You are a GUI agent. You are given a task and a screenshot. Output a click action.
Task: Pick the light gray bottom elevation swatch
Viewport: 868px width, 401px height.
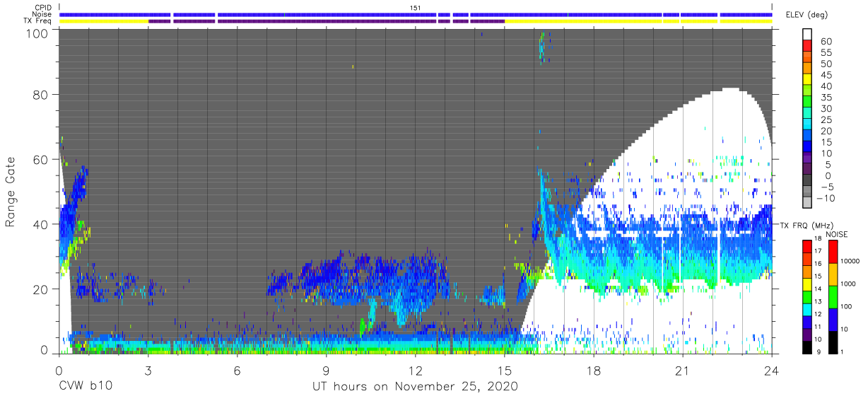point(809,203)
